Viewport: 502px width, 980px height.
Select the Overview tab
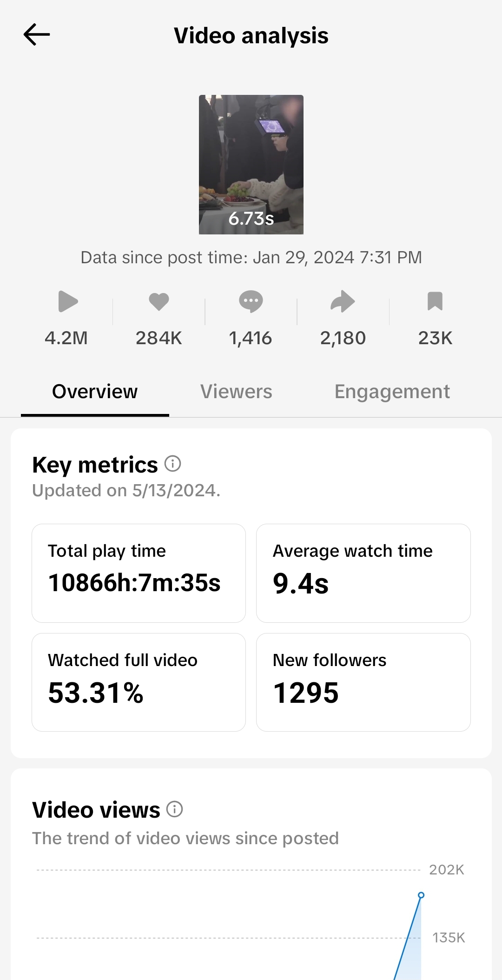pos(95,392)
